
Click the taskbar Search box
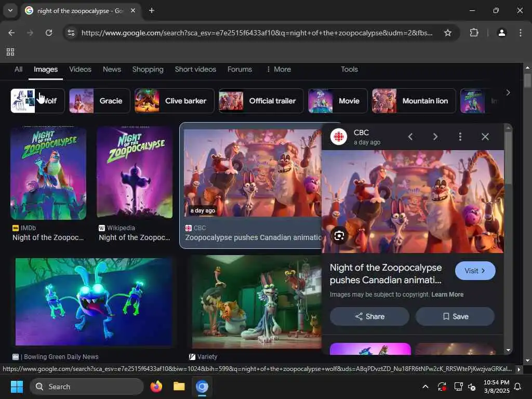[87, 387]
